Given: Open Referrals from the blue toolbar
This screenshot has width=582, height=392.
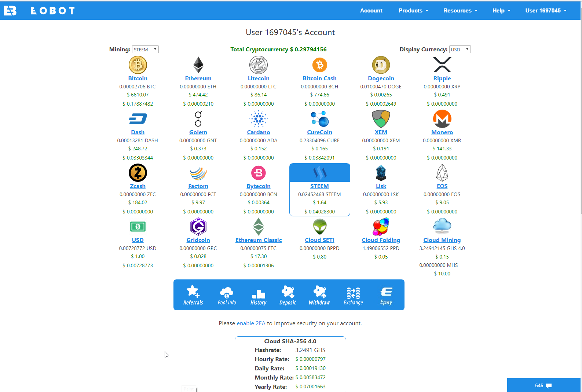Looking at the screenshot, I should pyautogui.click(x=193, y=295).
